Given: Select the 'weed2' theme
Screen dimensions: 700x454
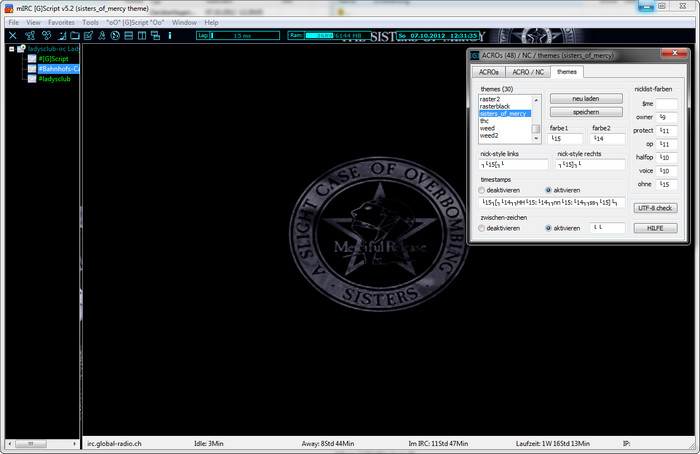Looking at the screenshot, I should point(505,135).
